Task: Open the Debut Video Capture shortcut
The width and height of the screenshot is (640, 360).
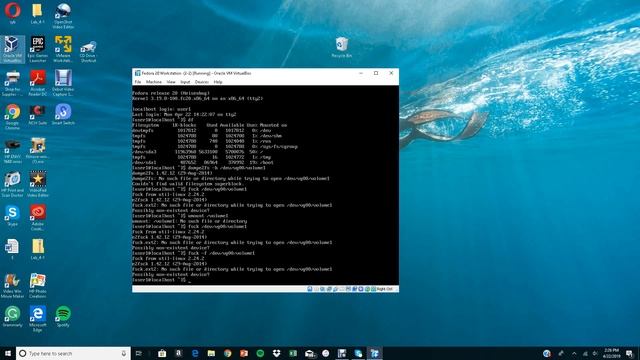Action: (63, 83)
